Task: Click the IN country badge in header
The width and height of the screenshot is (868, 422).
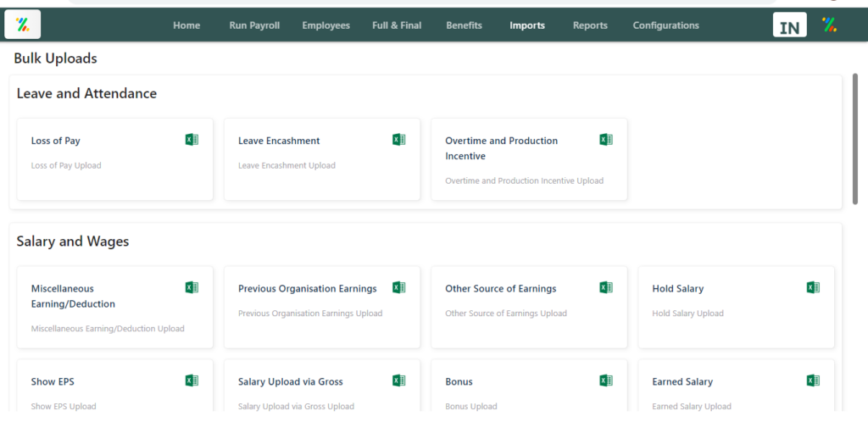Action: click(789, 25)
